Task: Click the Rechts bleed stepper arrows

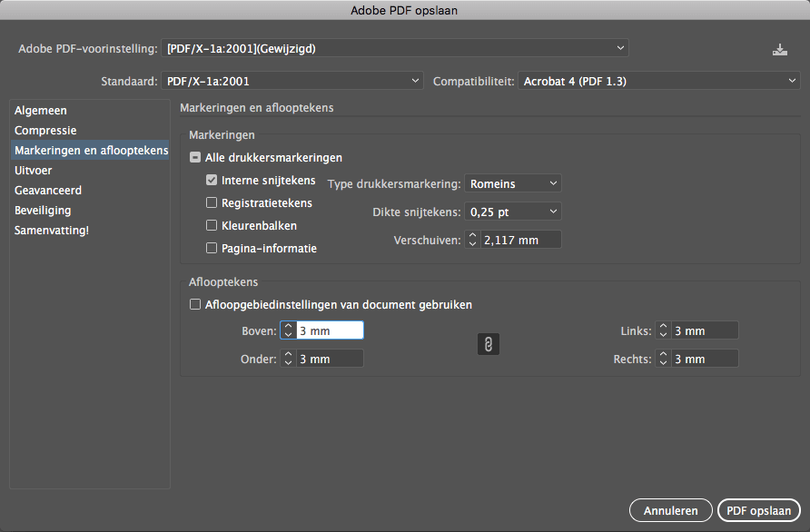Action: [x=663, y=359]
